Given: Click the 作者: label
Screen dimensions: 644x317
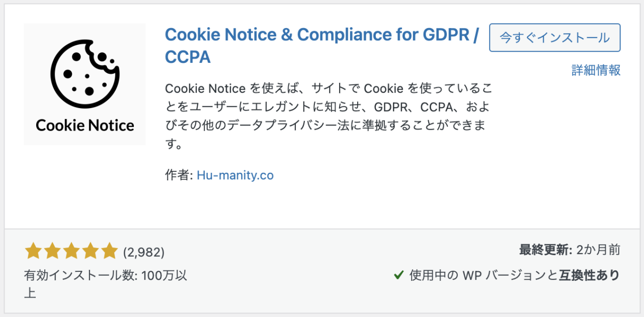Looking at the screenshot, I should click(x=179, y=175).
